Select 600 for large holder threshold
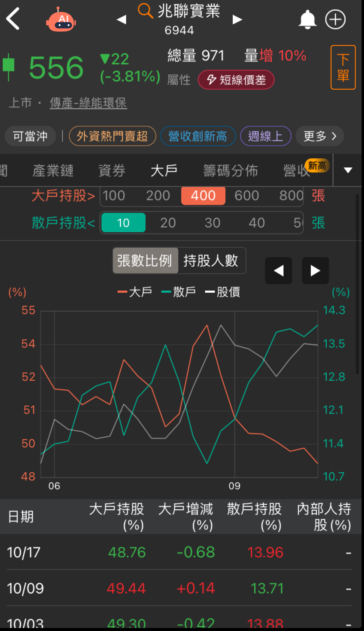364x631 pixels. click(x=246, y=196)
